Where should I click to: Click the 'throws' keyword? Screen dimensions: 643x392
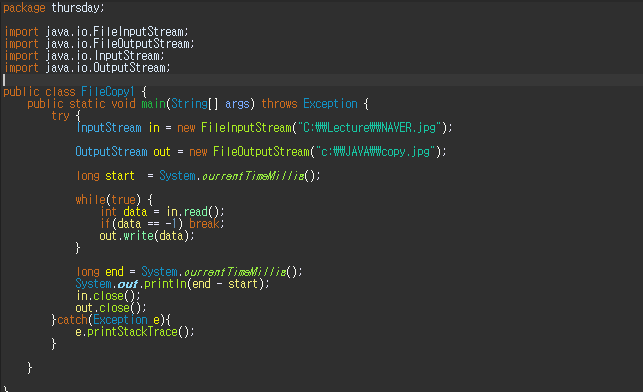pyautogui.click(x=279, y=104)
